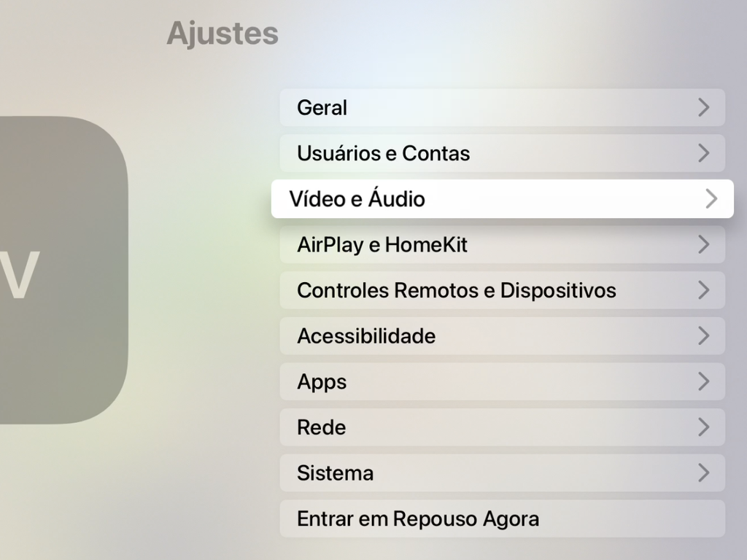Viewport: 747px width, 560px height.
Task: Open Acessibilidade settings
Action: [502, 336]
